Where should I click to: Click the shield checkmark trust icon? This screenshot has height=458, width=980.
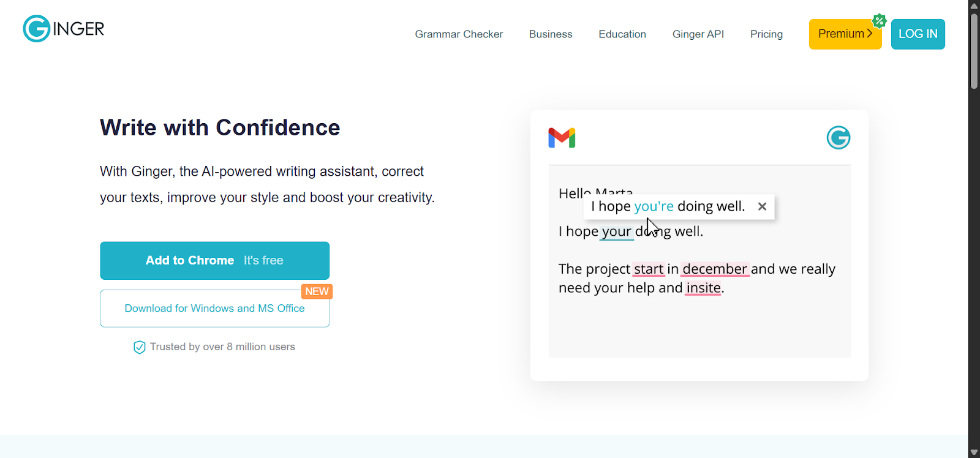[x=140, y=347]
